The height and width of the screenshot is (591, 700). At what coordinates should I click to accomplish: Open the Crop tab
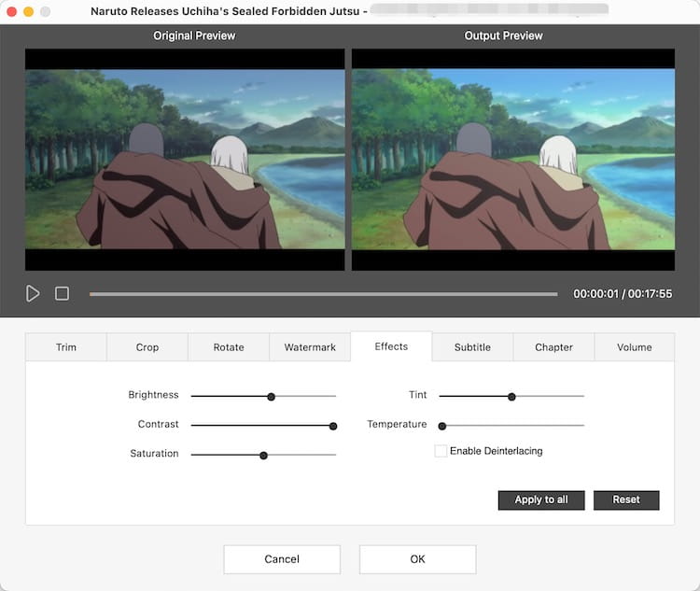pos(147,347)
